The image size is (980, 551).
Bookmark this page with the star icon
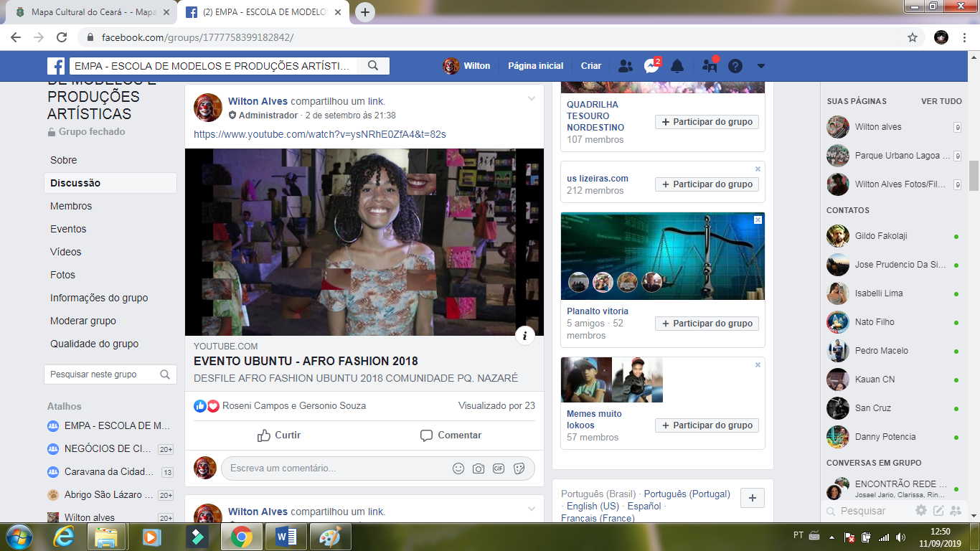pyautogui.click(x=912, y=37)
